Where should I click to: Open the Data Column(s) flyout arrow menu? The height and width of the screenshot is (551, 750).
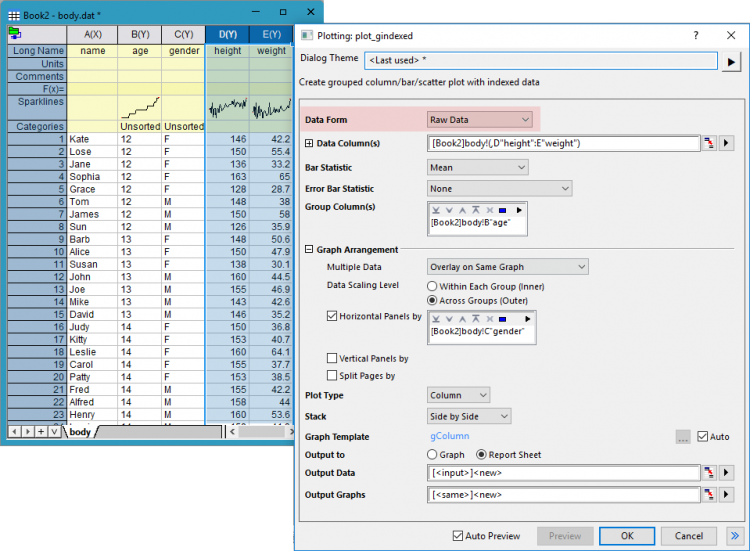pos(726,143)
